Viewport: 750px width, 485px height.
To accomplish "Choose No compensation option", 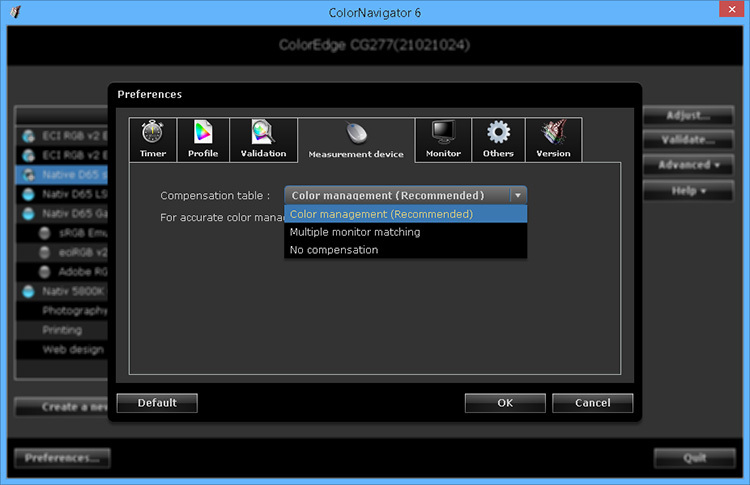I will (406, 250).
